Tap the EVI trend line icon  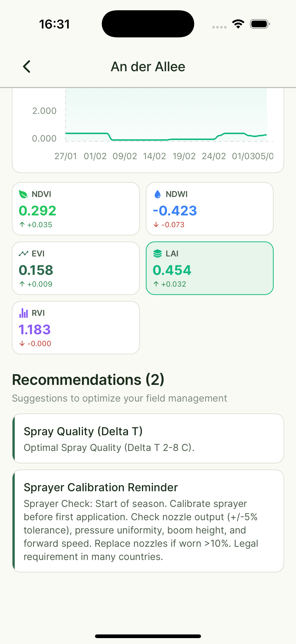(23, 253)
